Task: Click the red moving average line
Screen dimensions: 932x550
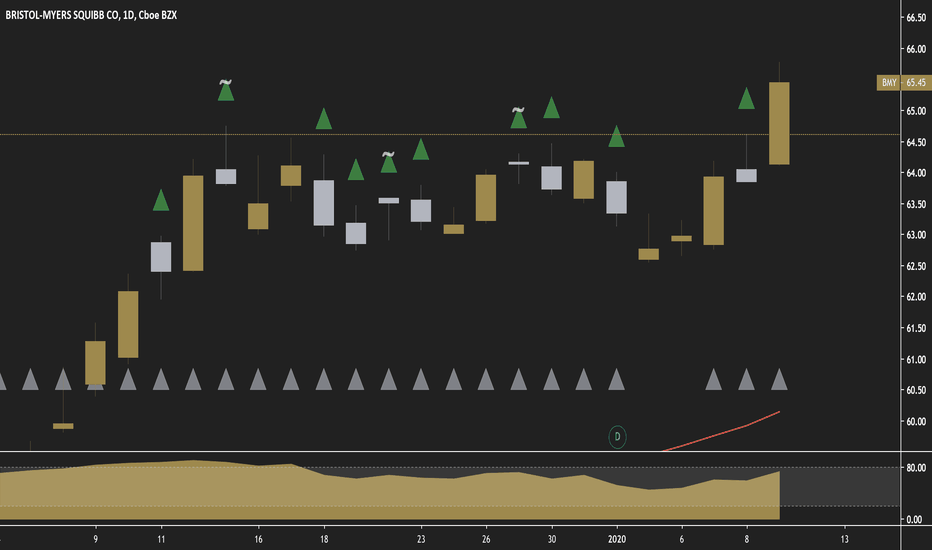Action: tap(722, 432)
